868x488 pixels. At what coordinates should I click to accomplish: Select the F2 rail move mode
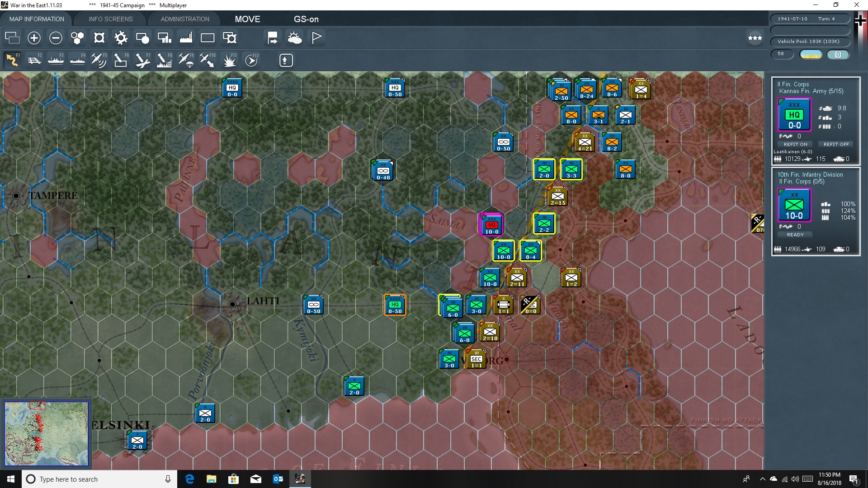[x=34, y=60]
